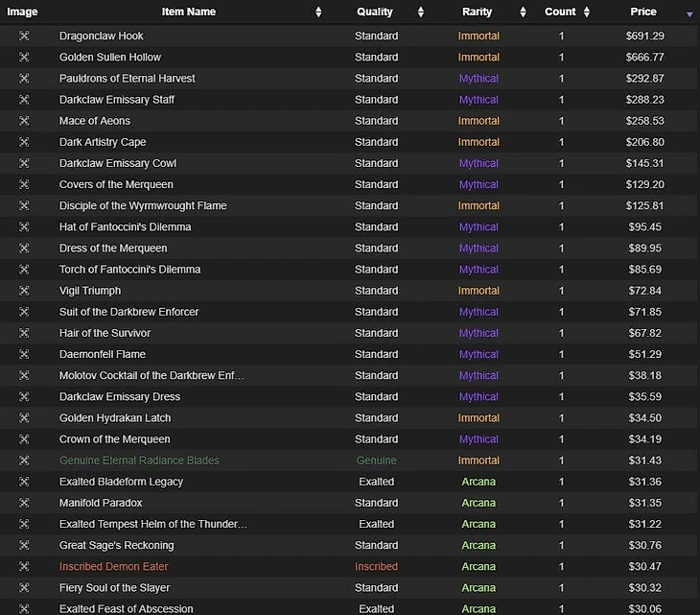Viewport: 700px width, 615px height.
Task: Click the Inscribed Demon Eater image icon
Action: 24,566
